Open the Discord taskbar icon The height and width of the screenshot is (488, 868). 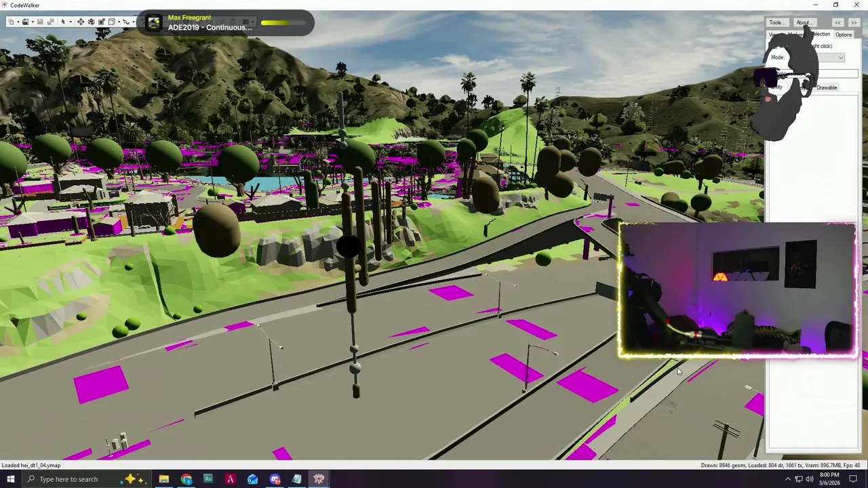click(275, 479)
